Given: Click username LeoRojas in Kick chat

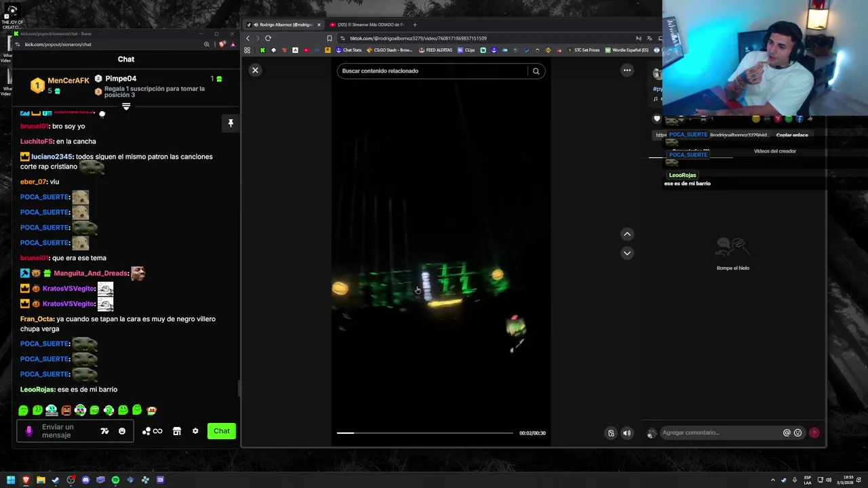Looking at the screenshot, I should (37, 390).
